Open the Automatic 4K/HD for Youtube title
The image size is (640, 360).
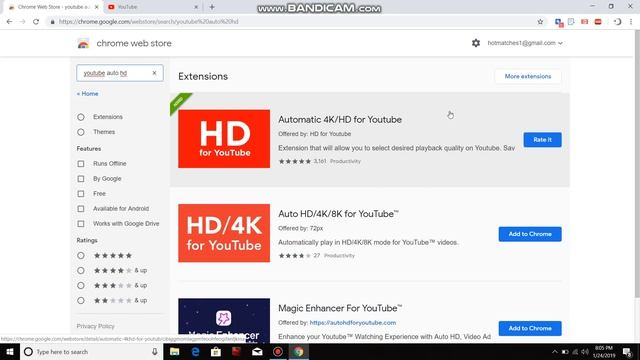pos(340,120)
